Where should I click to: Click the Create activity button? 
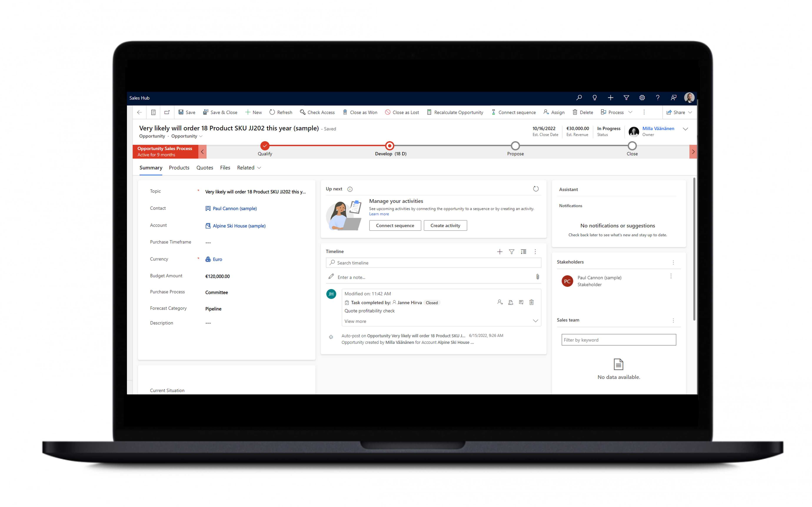point(446,225)
